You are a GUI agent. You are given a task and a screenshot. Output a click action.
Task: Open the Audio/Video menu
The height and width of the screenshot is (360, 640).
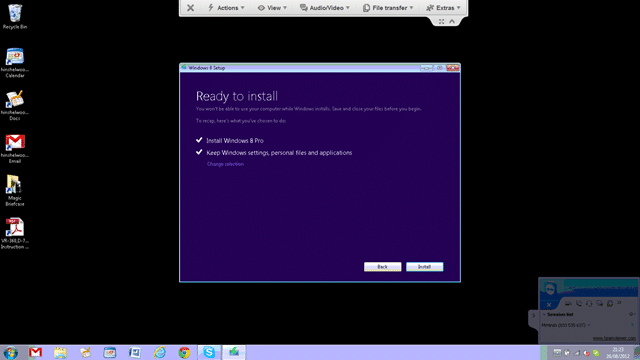(x=325, y=8)
